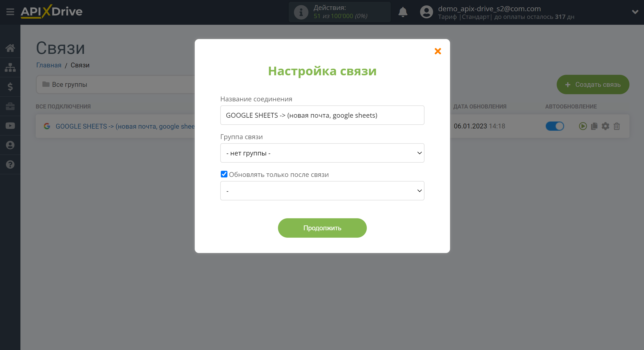Click the Google logo icon in connection row

click(x=47, y=126)
